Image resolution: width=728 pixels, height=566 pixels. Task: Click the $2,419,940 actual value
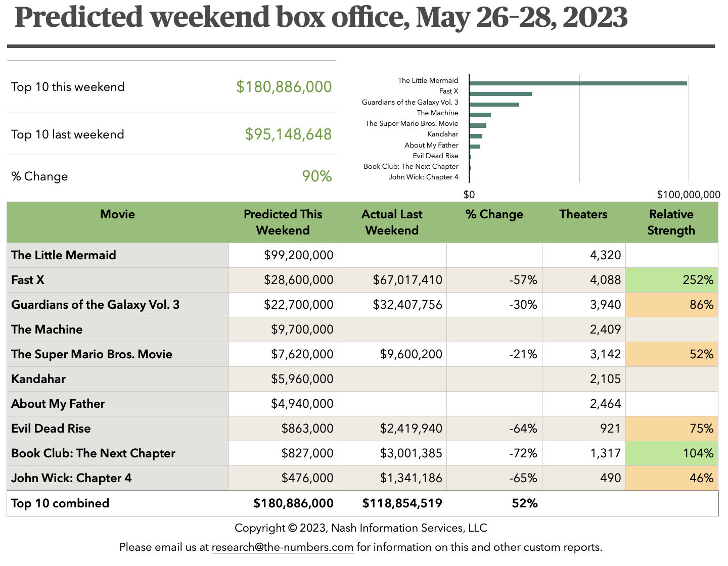point(411,429)
